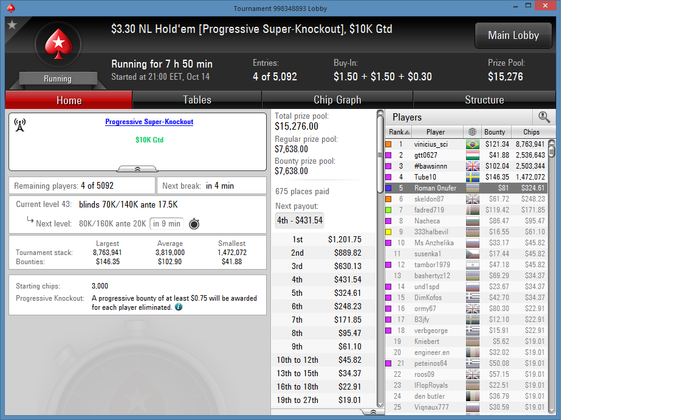Sort by Bounty column header
Screen dimensions: 700x420
(x=495, y=132)
